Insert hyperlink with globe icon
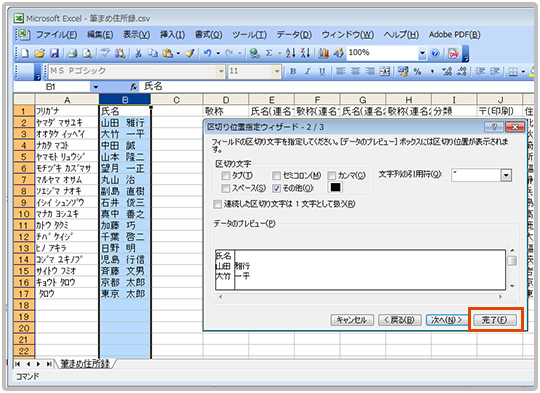Screen dimensions: 540x393 pos(255,53)
